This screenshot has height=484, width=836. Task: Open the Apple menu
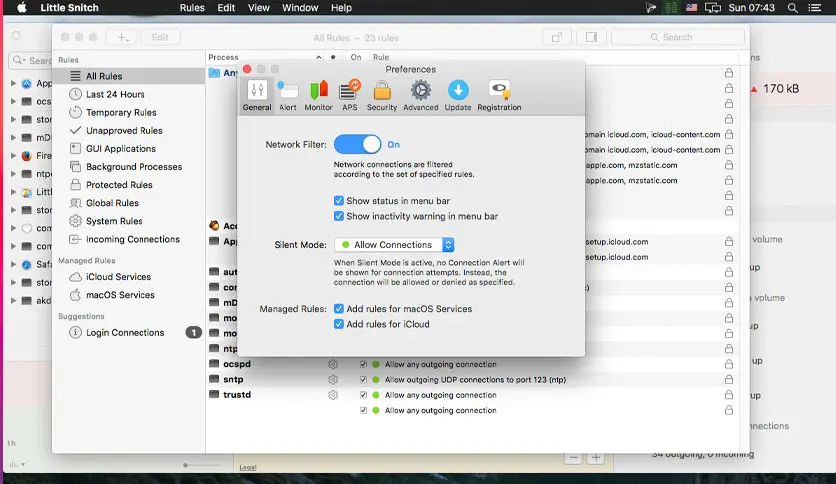coord(22,8)
